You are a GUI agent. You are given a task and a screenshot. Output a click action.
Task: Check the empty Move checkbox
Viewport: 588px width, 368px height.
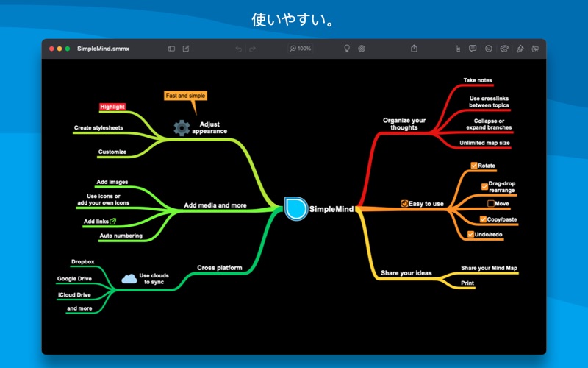click(490, 204)
